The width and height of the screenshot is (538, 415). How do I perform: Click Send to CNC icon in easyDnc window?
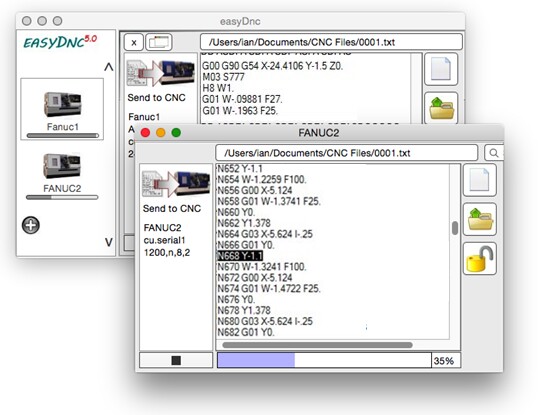pyautogui.click(x=160, y=73)
